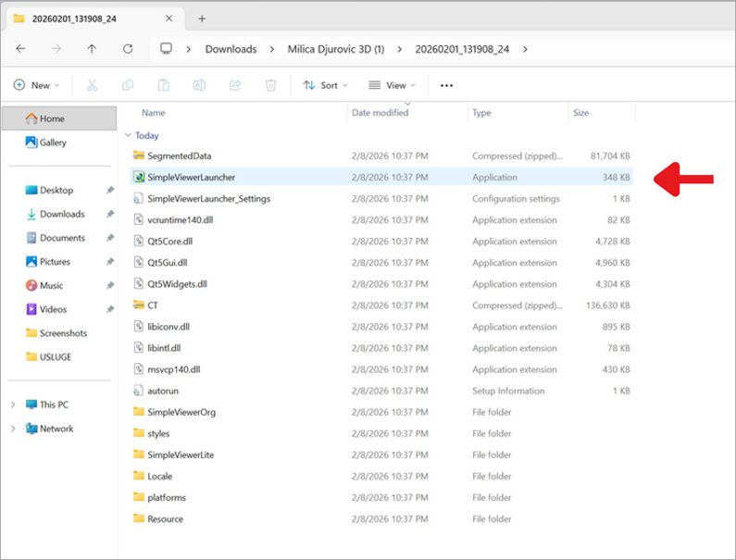Viewport: 736px width, 560px height.
Task: Sort files by Date modified column
Action: click(380, 113)
